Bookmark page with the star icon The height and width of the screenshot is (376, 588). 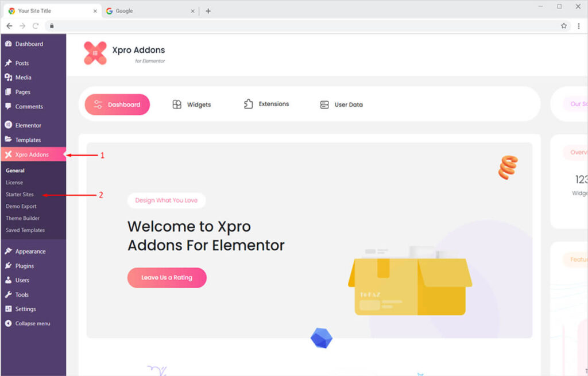tap(564, 26)
